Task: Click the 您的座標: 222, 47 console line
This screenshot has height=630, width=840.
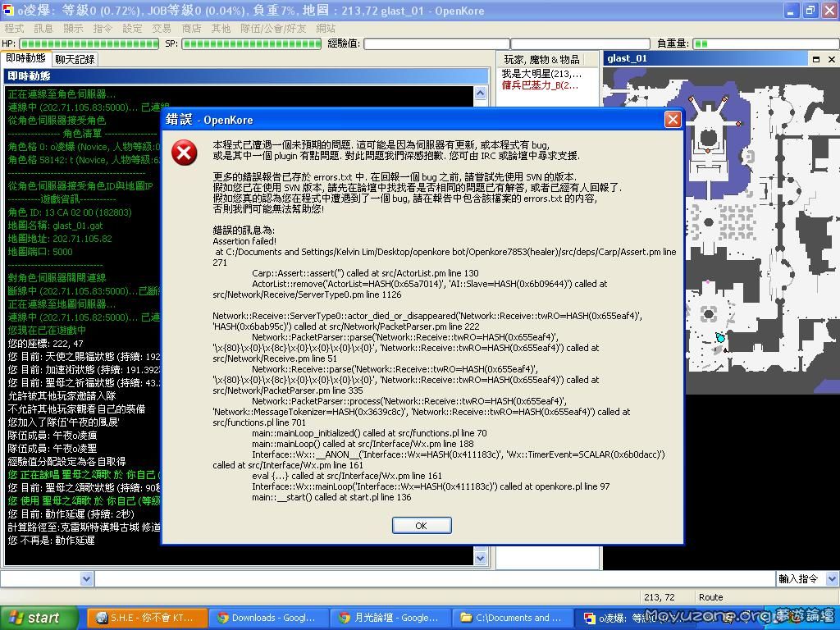Action: [x=46, y=344]
